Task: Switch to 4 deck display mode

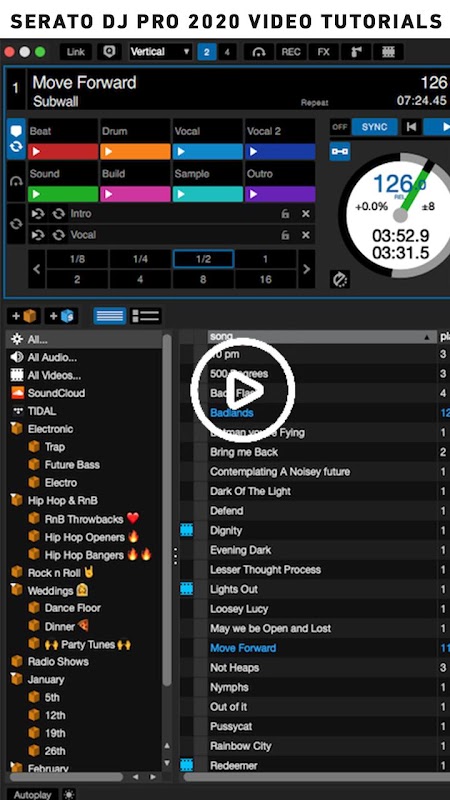Action: [227, 52]
